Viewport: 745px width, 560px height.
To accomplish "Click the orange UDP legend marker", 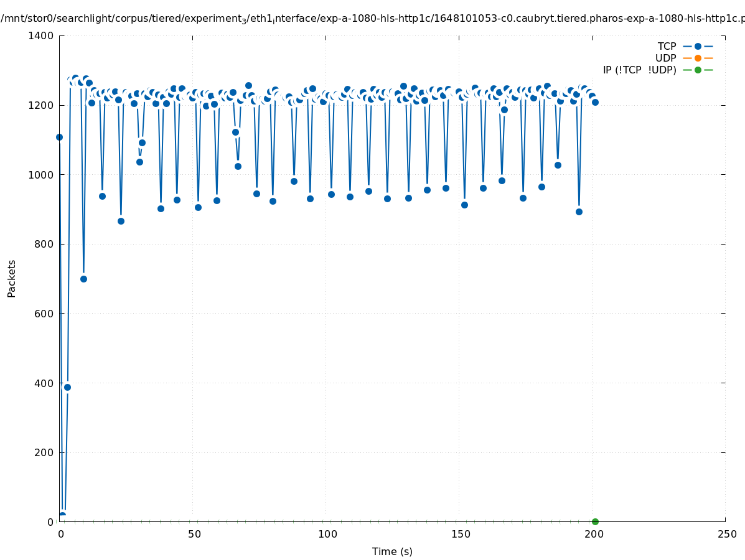I will pos(698,58).
